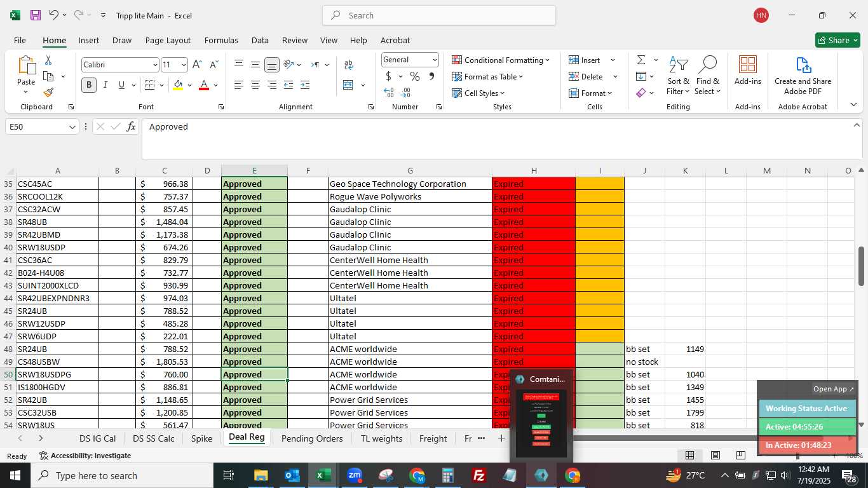Viewport: 868px width, 488px height.
Task: Click the Increase Decimal icon
Action: (x=389, y=93)
